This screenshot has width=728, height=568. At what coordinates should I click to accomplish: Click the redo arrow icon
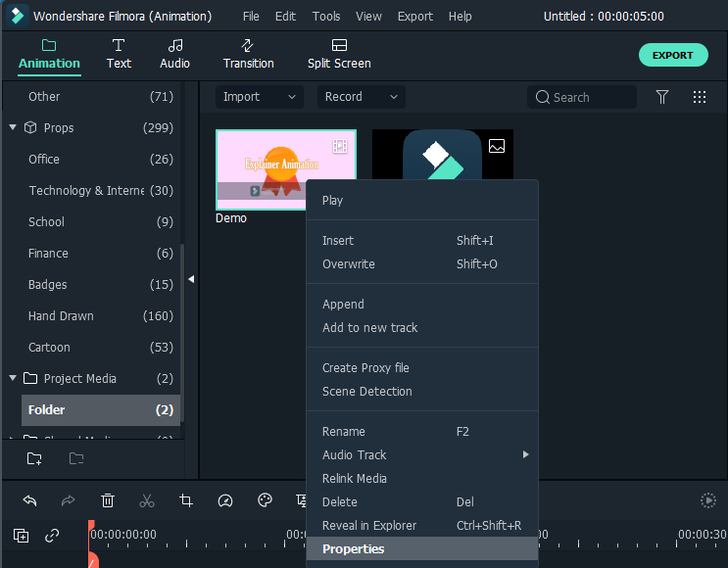point(69,500)
